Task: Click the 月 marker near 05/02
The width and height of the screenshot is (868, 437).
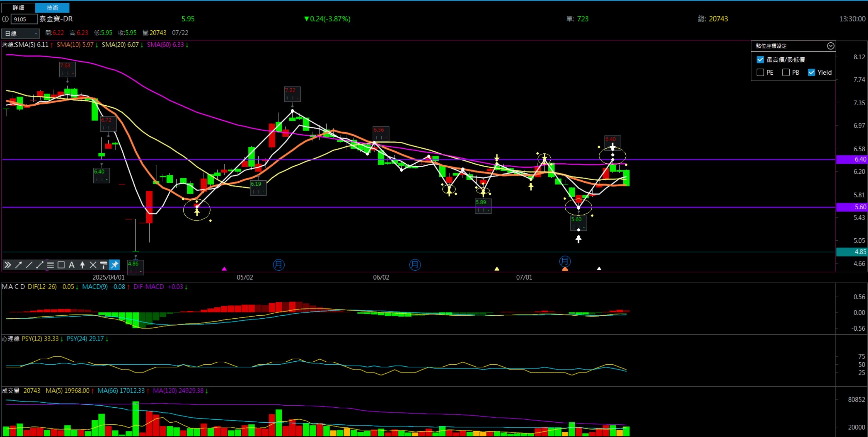Action: [278, 265]
